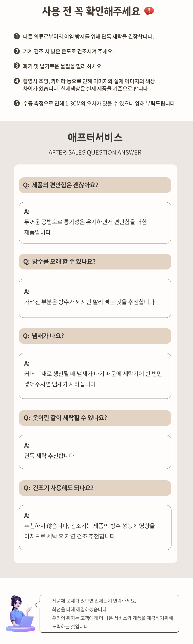Click the contact message speech bubble
Image resolution: width=193 pixels, height=644 pixels.
pos(109,614)
